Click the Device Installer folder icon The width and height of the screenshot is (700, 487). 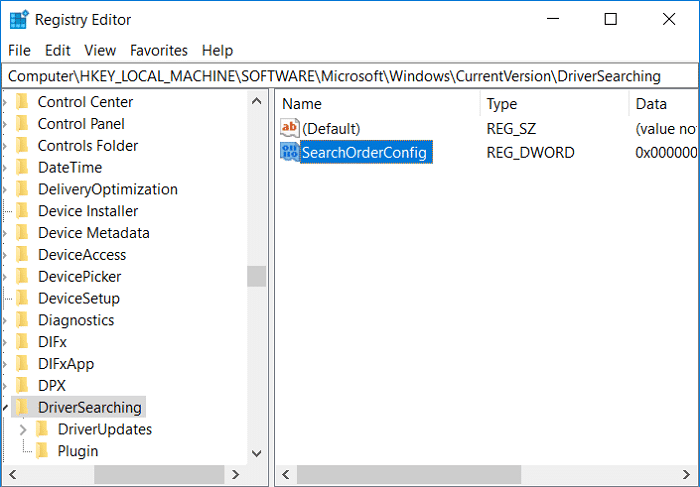pyautogui.click(x=22, y=211)
